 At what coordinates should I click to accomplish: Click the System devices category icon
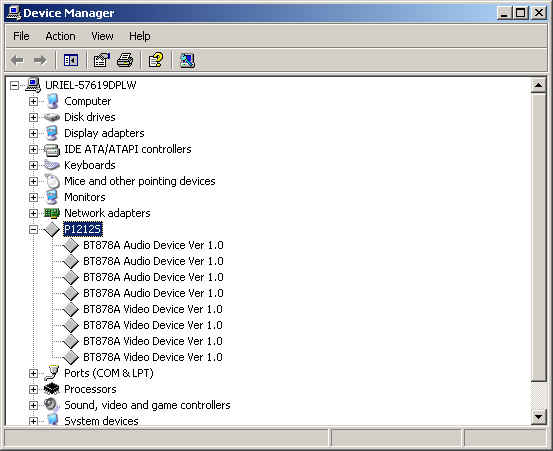(x=52, y=420)
